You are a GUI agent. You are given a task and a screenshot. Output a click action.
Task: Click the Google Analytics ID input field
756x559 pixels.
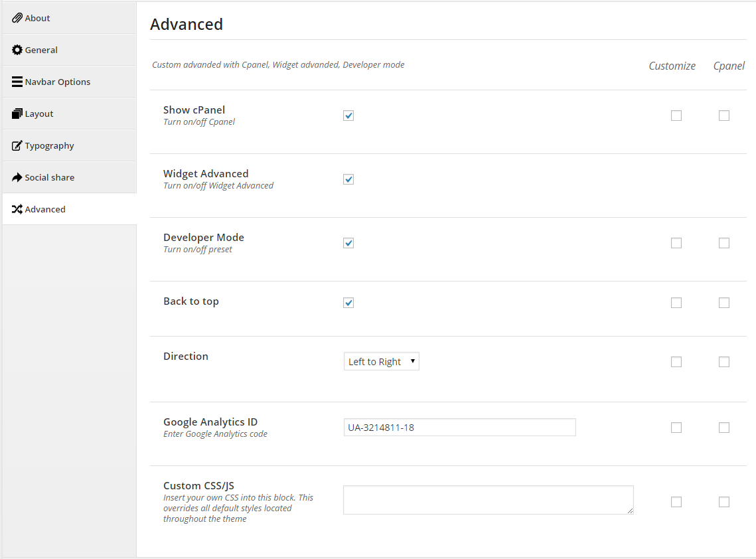click(x=459, y=428)
